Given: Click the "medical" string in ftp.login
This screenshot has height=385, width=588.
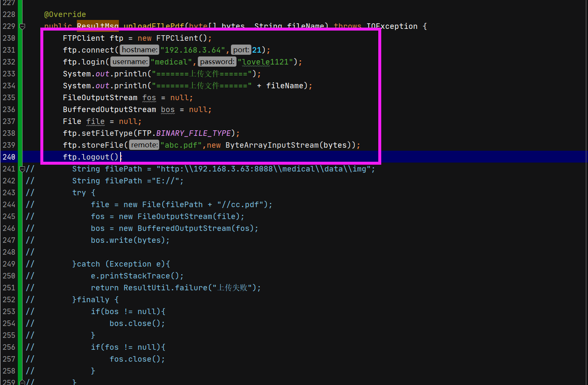Looking at the screenshot, I should coord(172,62).
